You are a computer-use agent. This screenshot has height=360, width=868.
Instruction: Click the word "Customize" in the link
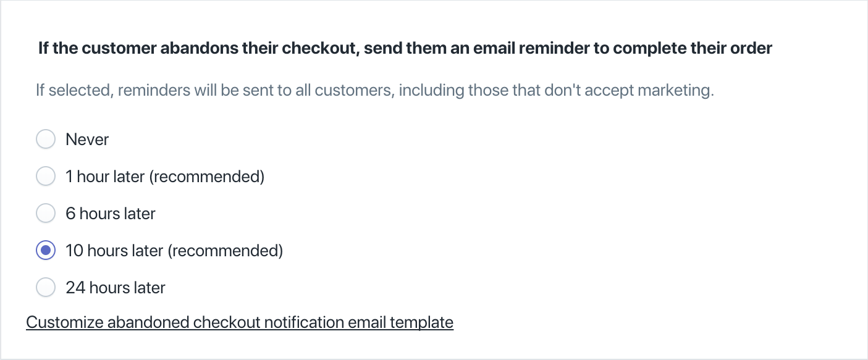64,322
